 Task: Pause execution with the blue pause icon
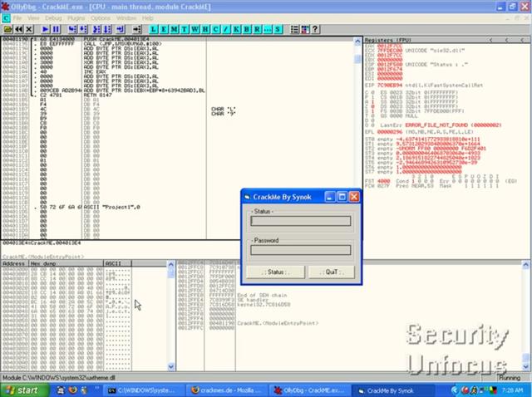57,30
